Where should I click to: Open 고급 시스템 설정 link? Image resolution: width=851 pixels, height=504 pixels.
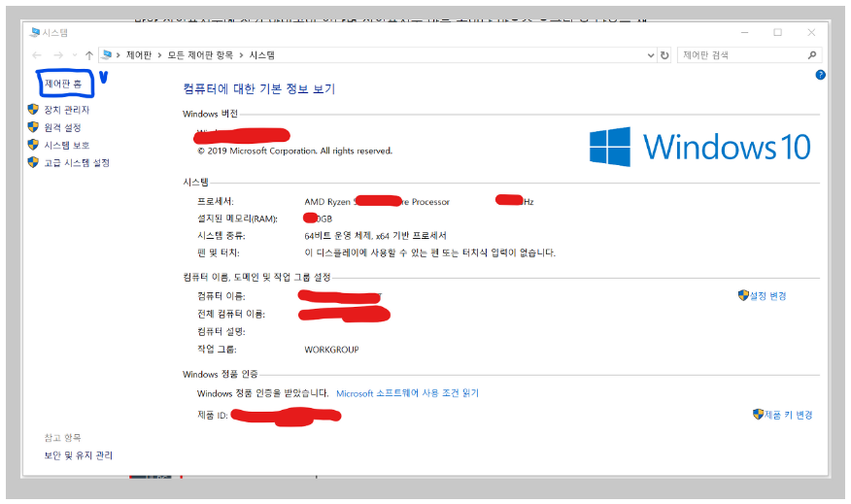click(x=77, y=163)
